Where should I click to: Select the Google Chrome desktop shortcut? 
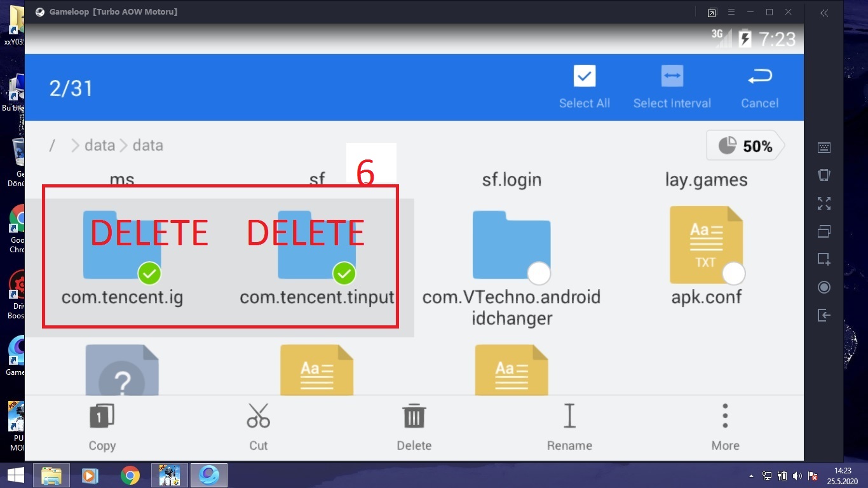click(x=17, y=229)
